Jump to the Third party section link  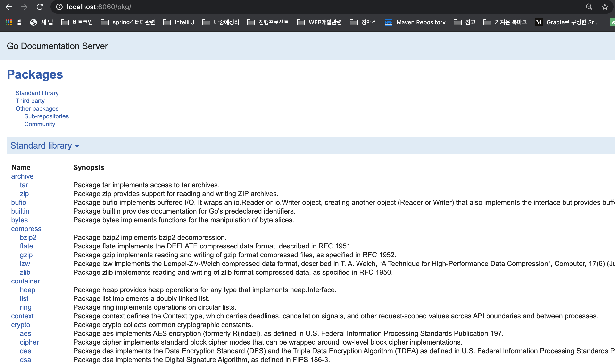click(x=30, y=101)
